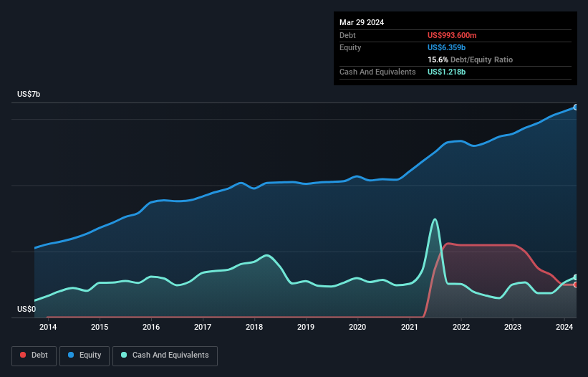Select the 2017 label on the x-axis
Image resolution: width=588 pixels, height=377 pixels.
(x=203, y=327)
